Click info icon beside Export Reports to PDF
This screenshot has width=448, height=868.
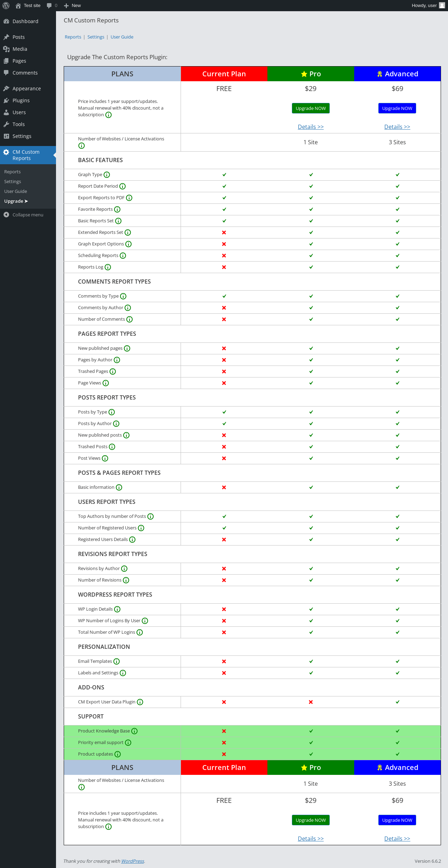pyautogui.click(x=129, y=198)
